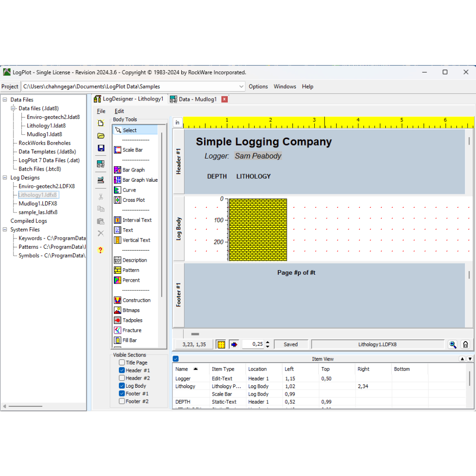
Task: Uncheck the Header #1 section
Action: [122, 370]
